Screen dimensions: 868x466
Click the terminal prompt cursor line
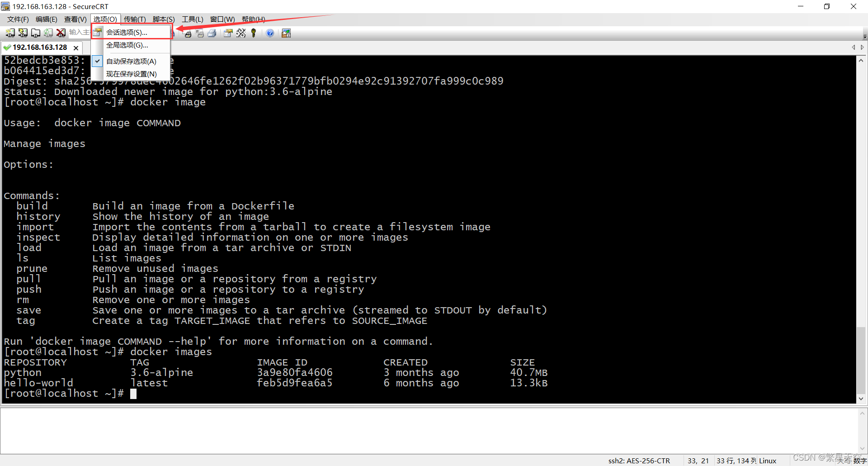pos(70,394)
